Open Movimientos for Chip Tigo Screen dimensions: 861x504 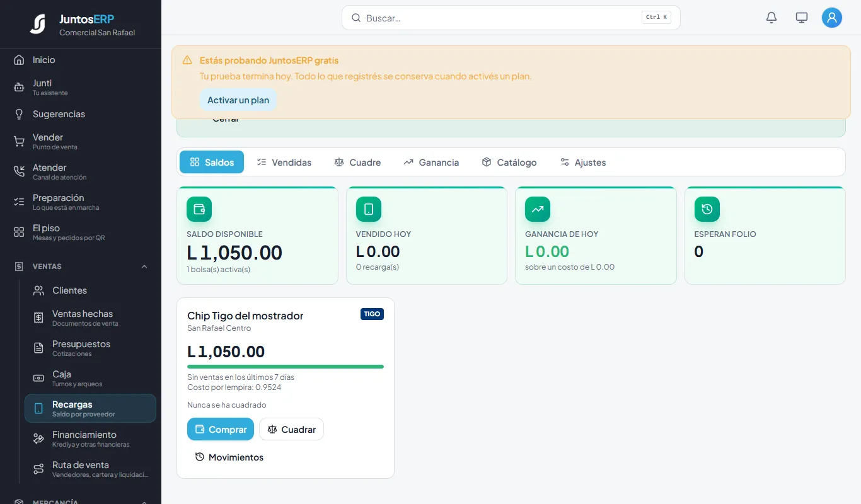click(x=229, y=457)
